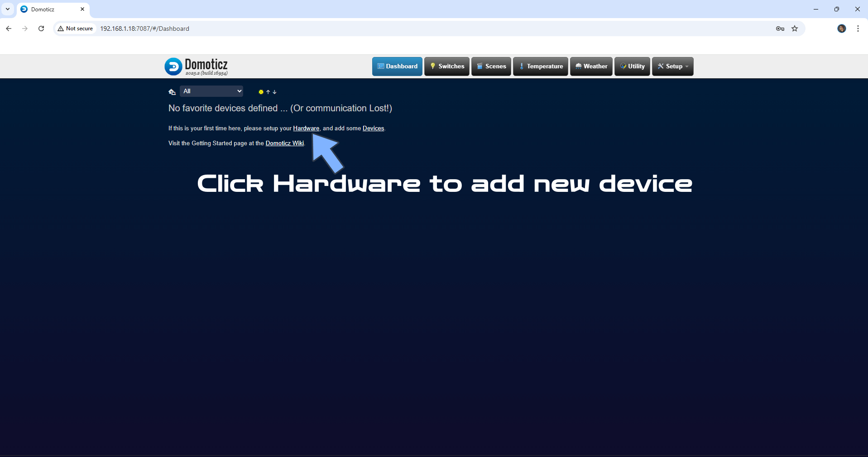Viewport: 868px width, 457px height.
Task: Switch to the Switches tab
Action: (446, 67)
